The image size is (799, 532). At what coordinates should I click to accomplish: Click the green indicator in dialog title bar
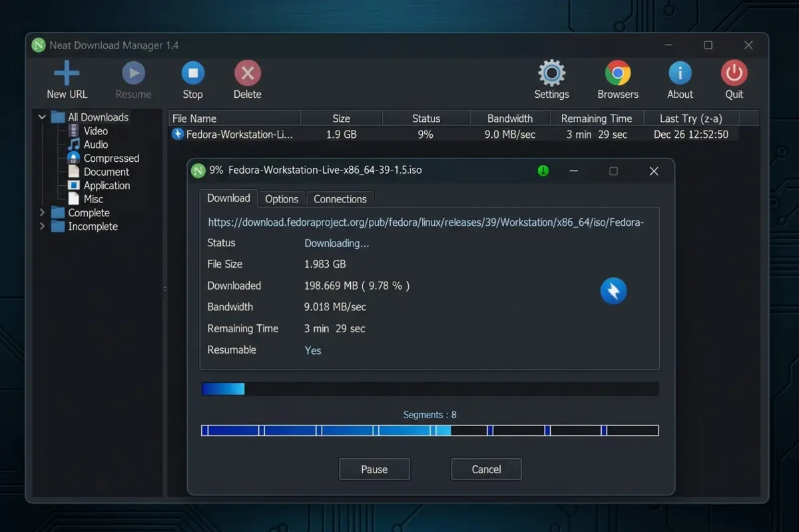point(543,171)
